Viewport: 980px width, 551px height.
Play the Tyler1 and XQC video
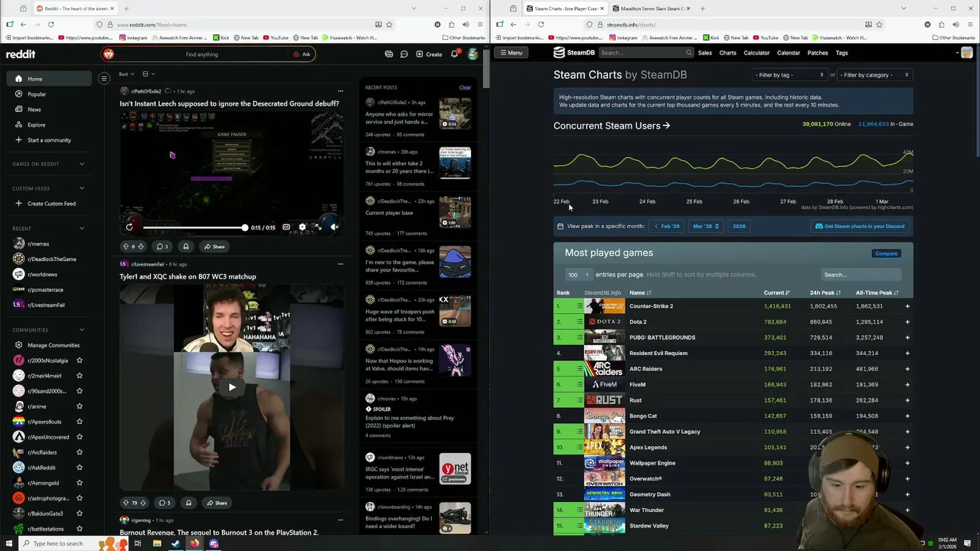point(232,387)
